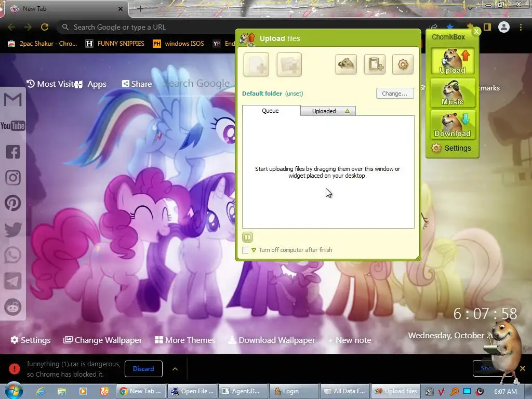The height and width of the screenshot is (399, 532).
Task: Click the bookmark star in address bar
Action: (450, 27)
